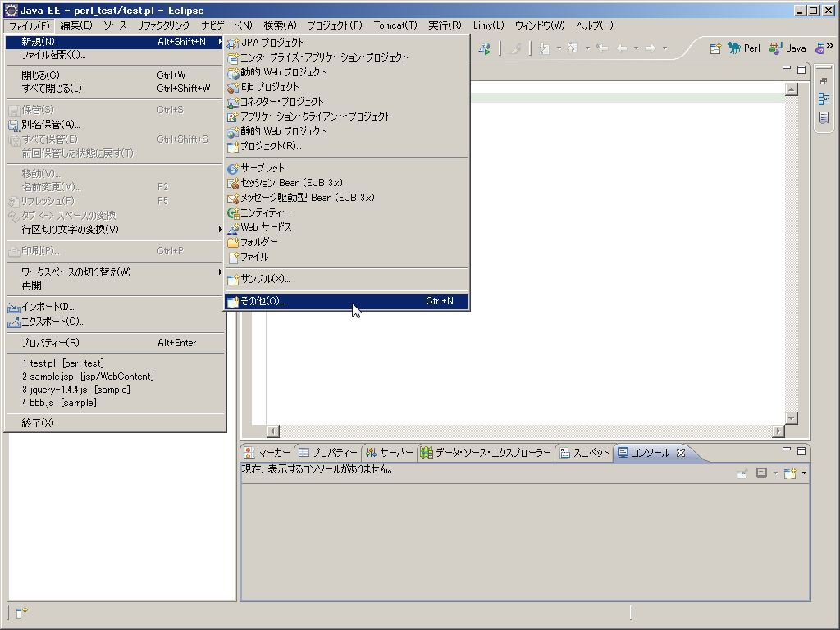Click the Pin Console icon

(x=742, y=473)
